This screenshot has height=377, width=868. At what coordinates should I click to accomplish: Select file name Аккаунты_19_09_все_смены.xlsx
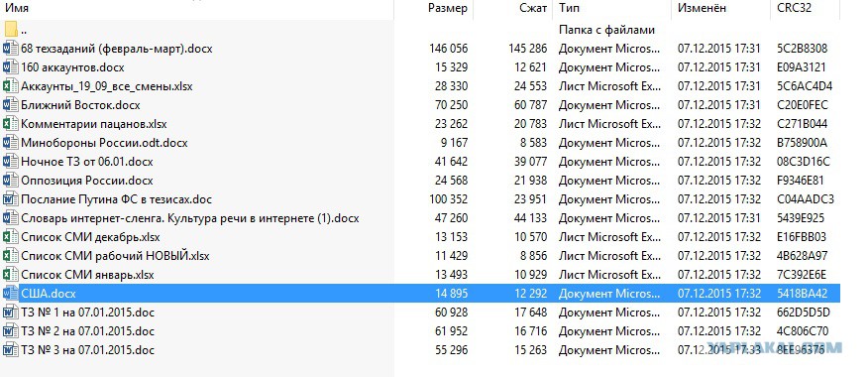pyautogui.click(x=107, y=86)
